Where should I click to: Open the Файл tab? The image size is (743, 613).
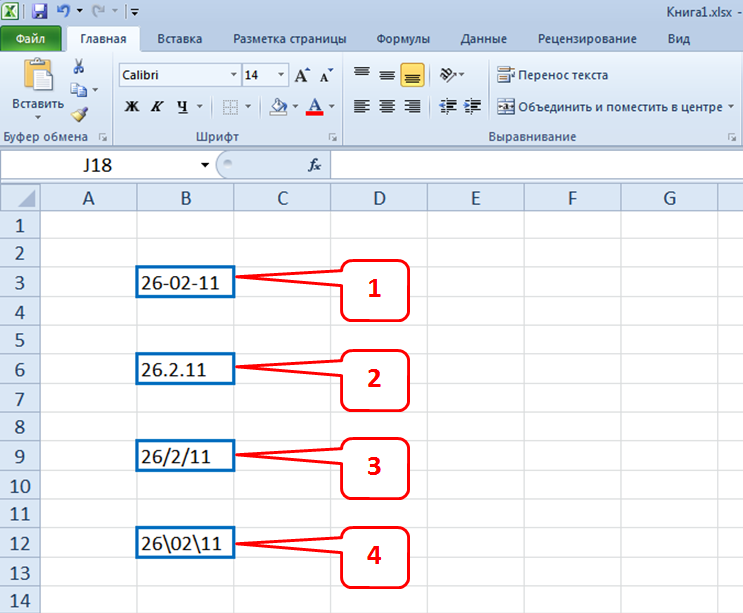[x=30, y=39]
